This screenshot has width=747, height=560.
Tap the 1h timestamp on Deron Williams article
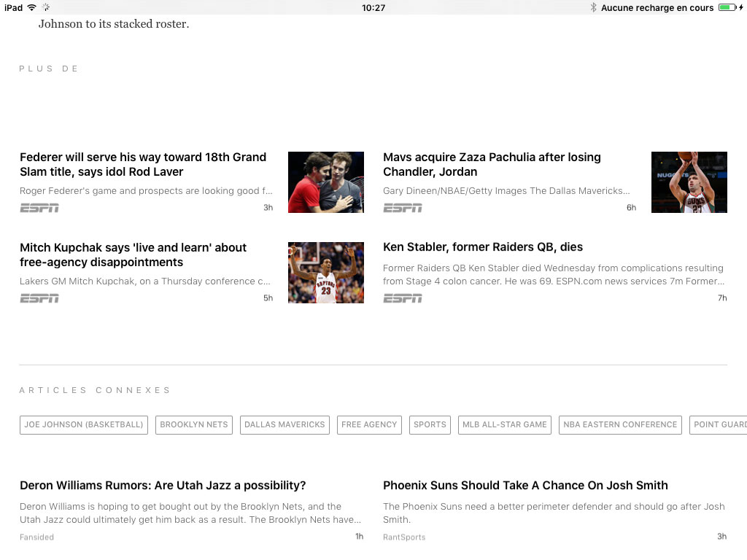click(359, 537)
